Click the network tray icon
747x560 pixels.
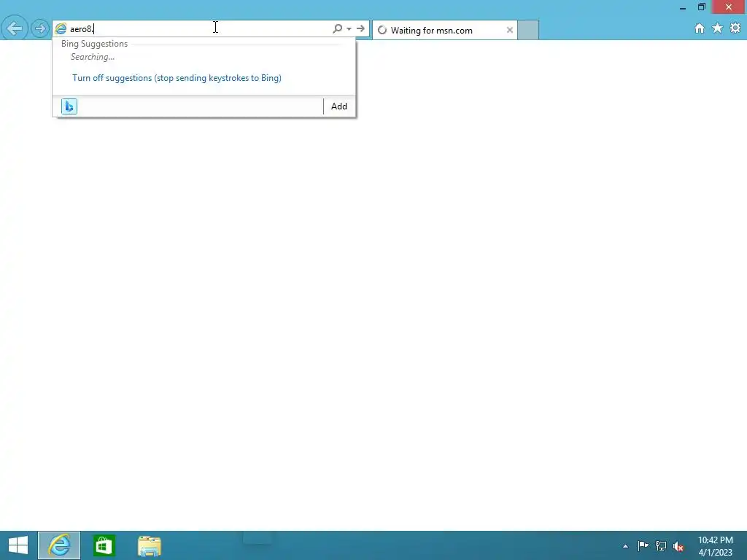[660, 545]
